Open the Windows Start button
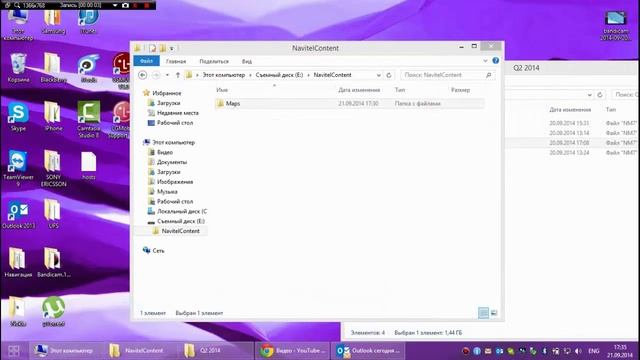The width and height of the screenshot is (640, 360). [14, 351]
